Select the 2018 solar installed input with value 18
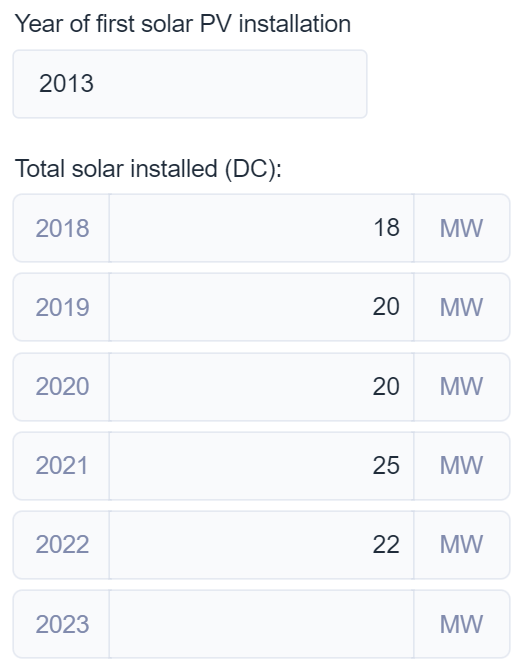Screen dimensions: 522x669 pos(261,228)
